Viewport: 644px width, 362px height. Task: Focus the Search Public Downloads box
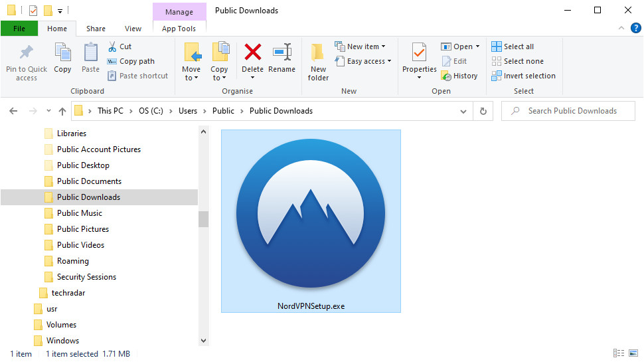[568, 111]
